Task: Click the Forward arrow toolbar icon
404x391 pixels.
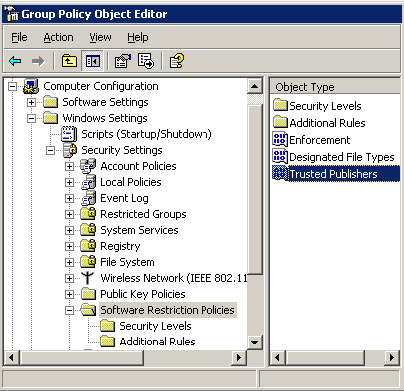Action: click(38, 61)
